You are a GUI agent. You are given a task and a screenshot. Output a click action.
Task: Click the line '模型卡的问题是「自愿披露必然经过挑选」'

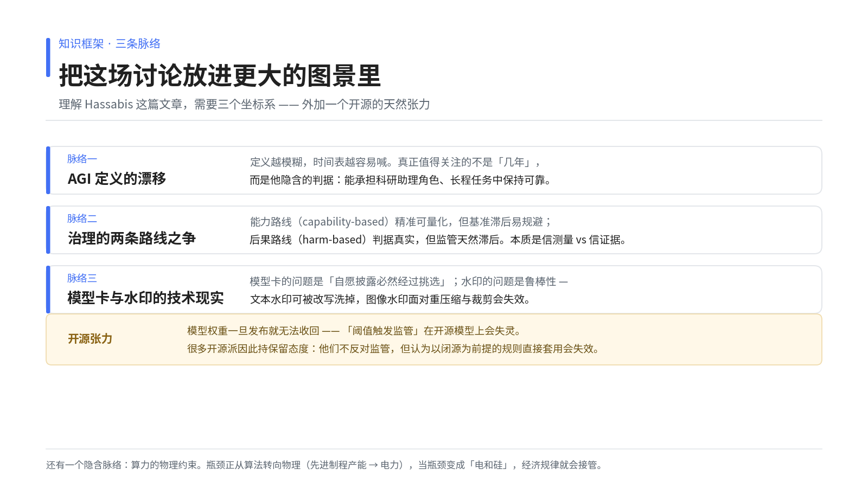pyautogui.click(x=409, y=281)
